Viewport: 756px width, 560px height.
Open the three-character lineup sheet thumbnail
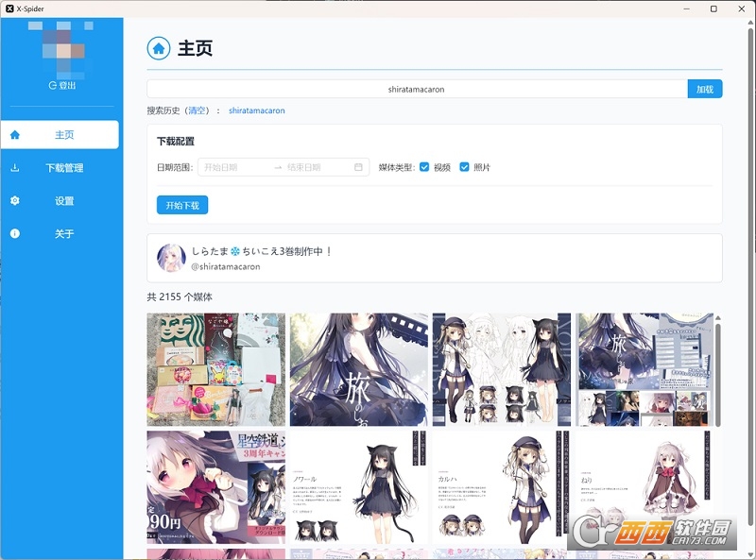tap(502, 369)
